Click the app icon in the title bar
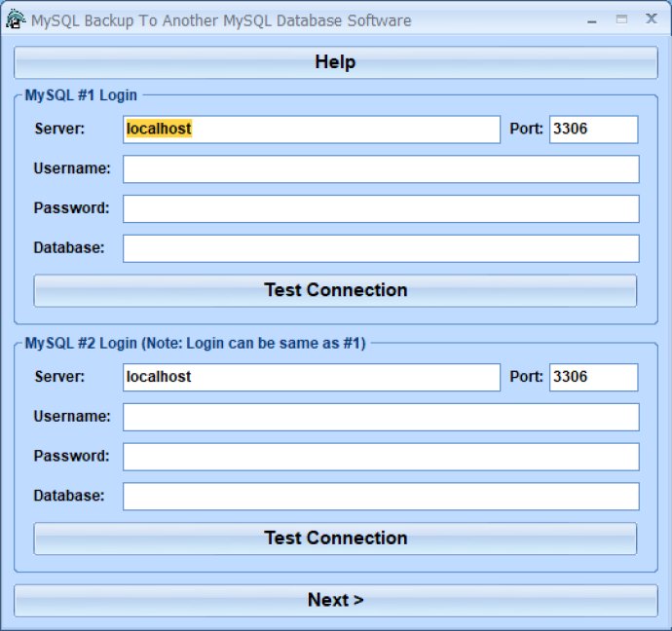 pos(16,19)
